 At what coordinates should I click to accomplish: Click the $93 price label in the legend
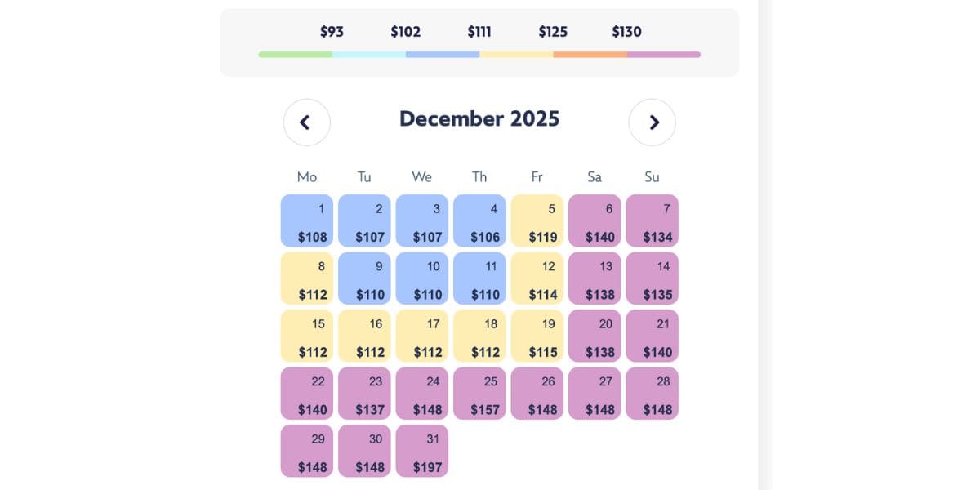pyautogui.click(x=331, y=32)
